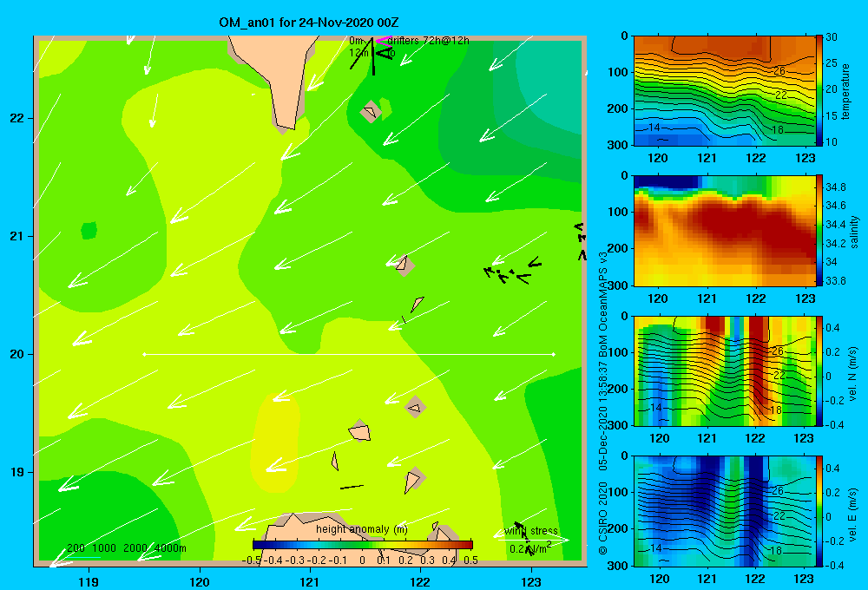Screen dimensions: 868x590
Task: Click the 'vel. E (m/s)' axis label
Action: 852,514
